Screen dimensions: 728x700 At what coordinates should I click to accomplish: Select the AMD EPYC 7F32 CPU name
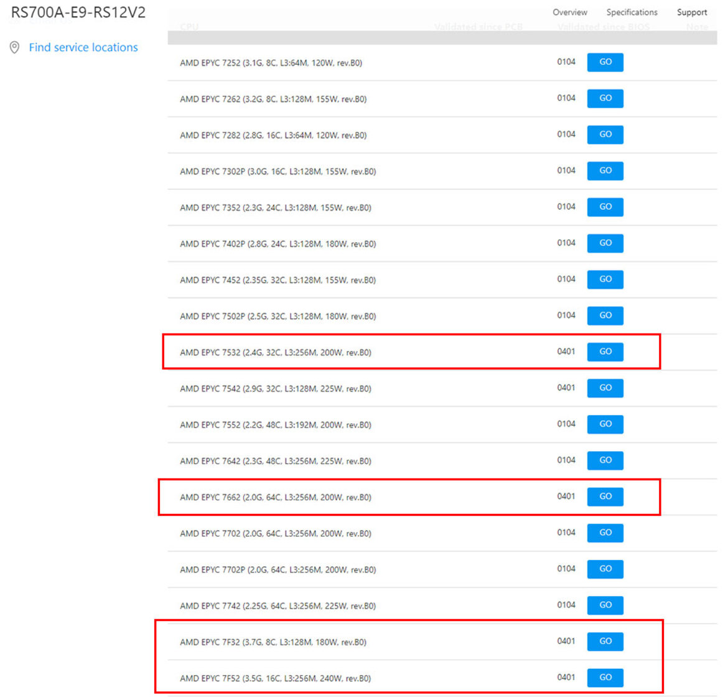point(273,642)
